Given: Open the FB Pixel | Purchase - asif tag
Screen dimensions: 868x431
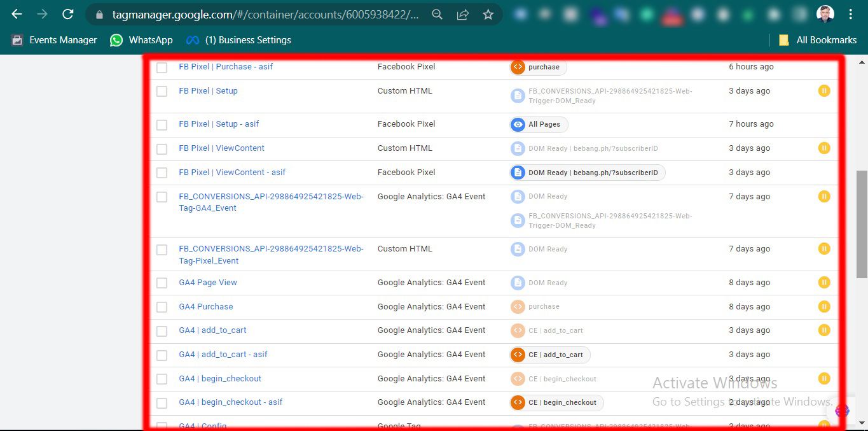Looking at the screenshot, I should point(226,67).
